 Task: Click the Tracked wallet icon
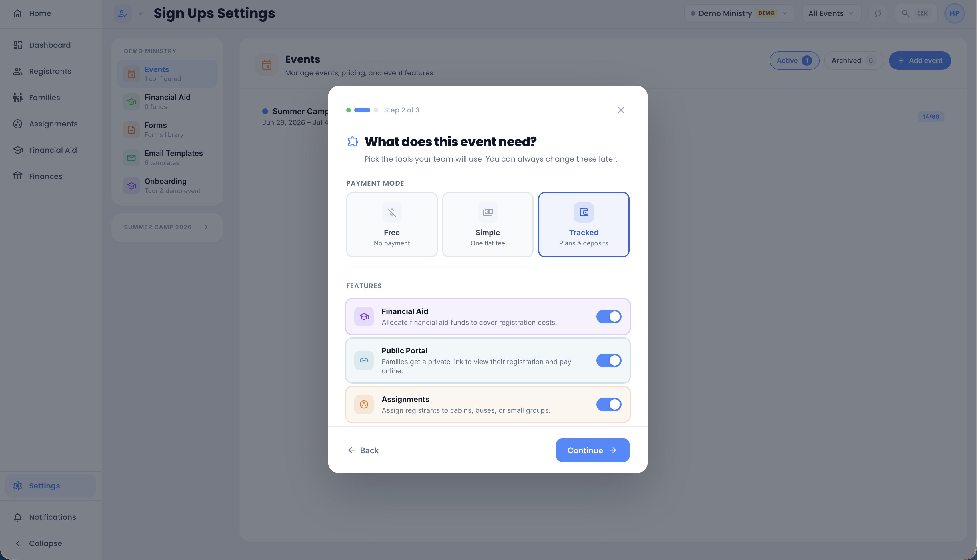tap(584, 212)
